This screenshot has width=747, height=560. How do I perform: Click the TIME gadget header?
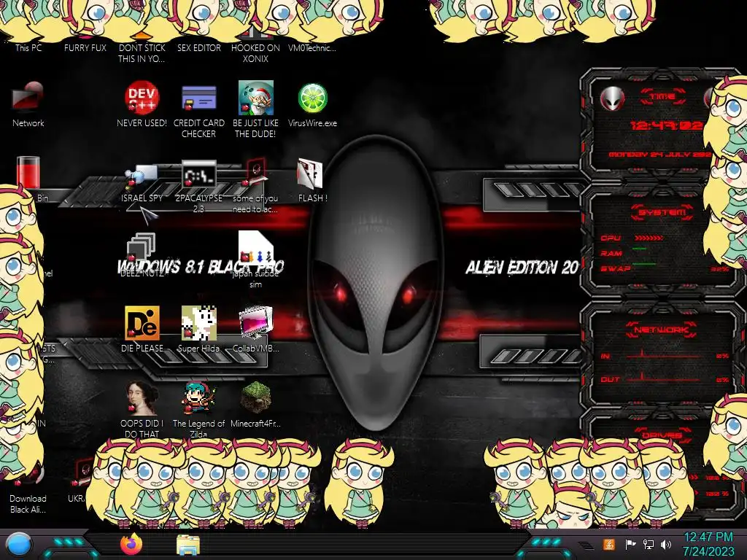tap(662, 96)
